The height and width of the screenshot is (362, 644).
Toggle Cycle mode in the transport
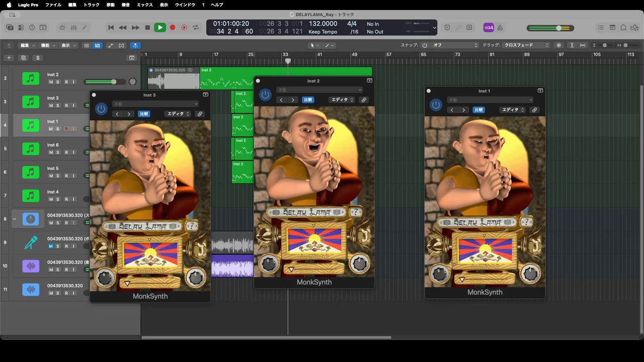tap(196, 28)
